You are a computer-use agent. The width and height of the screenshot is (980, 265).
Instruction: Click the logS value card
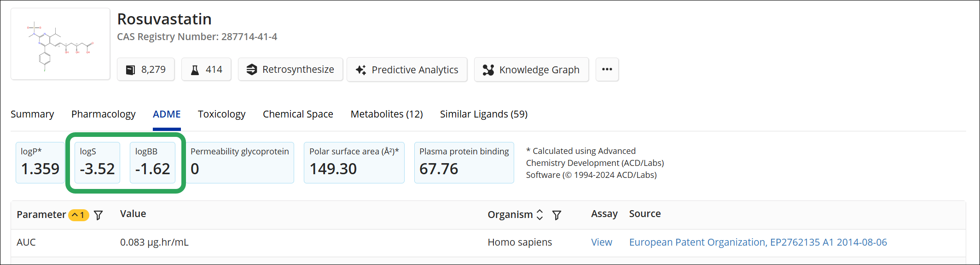97,163
